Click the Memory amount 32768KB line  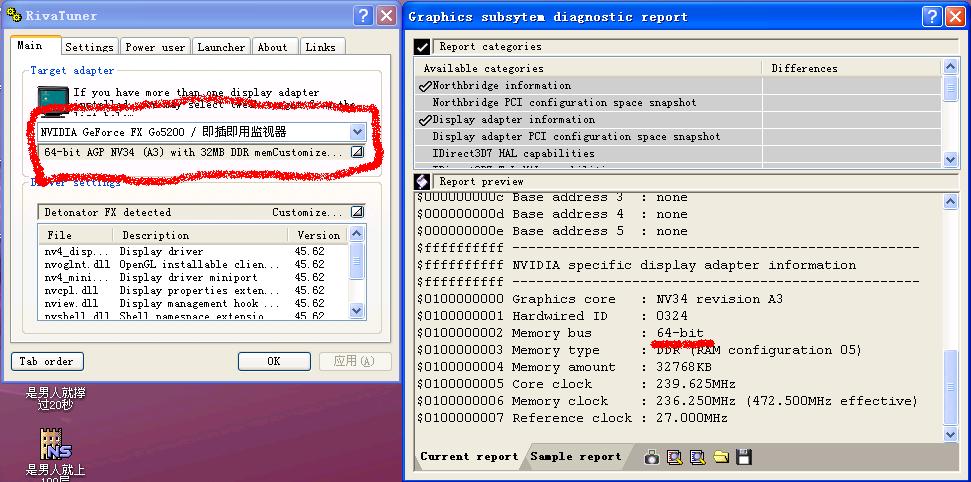565,367
